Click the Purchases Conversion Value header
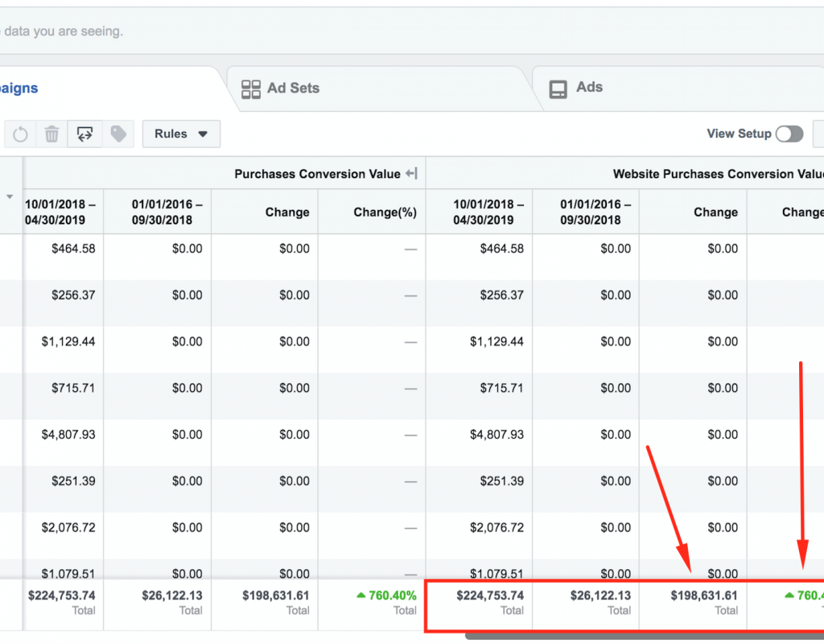 point(317,174)
